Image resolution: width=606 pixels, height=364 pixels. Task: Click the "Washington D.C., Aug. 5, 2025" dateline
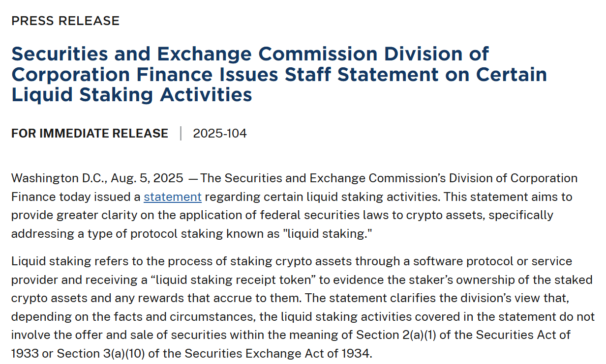click(97, 178)
